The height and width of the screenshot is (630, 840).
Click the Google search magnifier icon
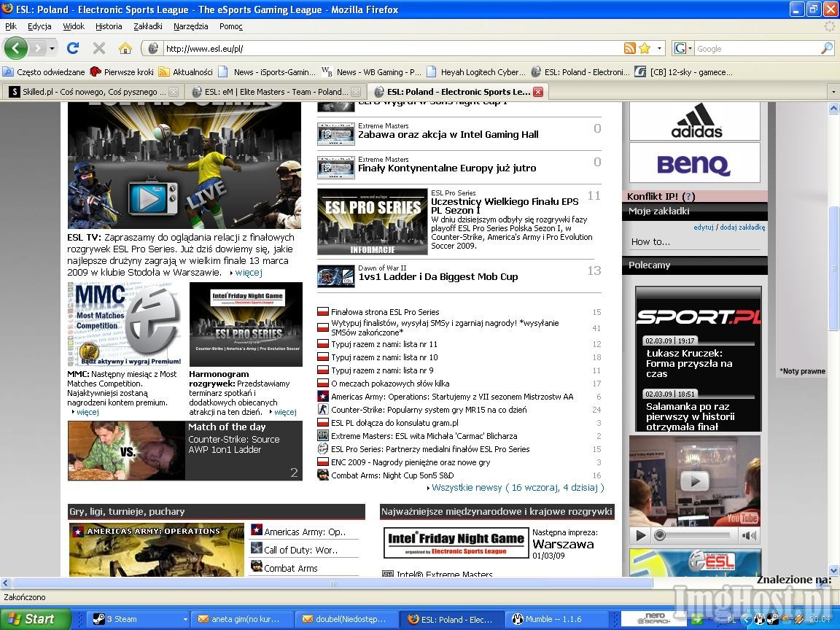[827, 49]
